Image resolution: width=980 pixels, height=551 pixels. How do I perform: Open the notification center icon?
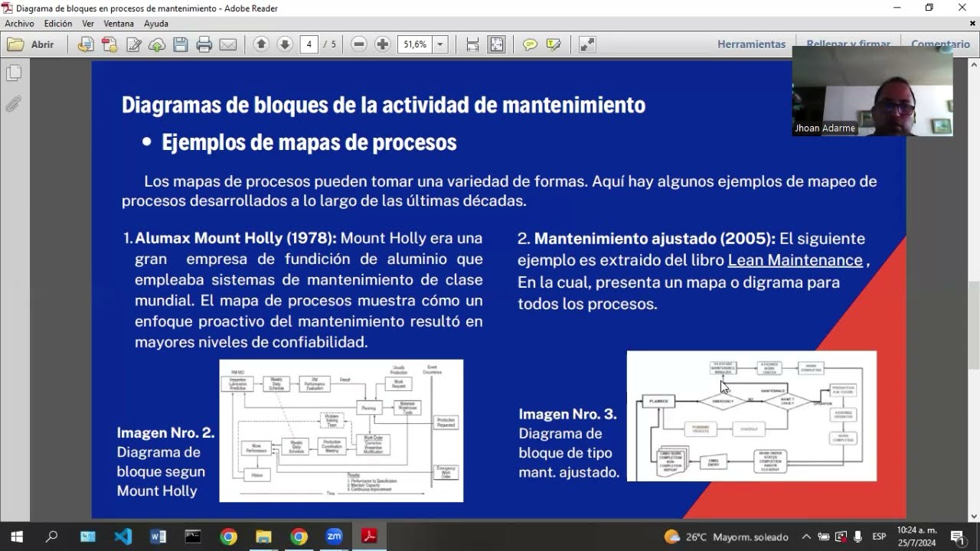(x=958, y=536)
